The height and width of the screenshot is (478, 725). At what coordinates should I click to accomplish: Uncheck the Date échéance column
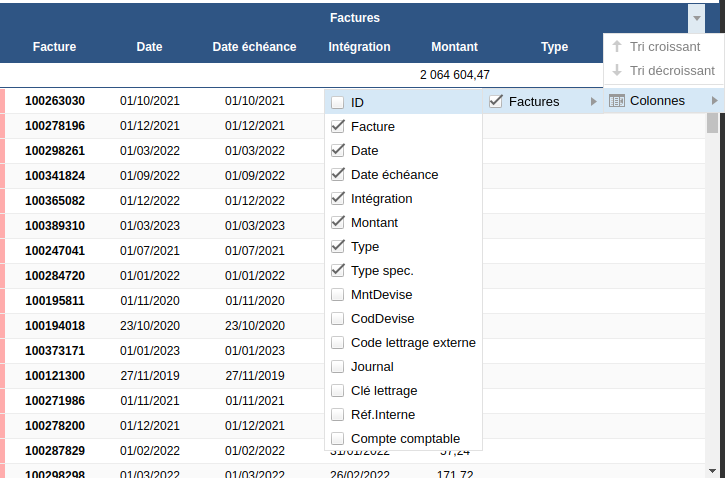click(x=338, y=174)
